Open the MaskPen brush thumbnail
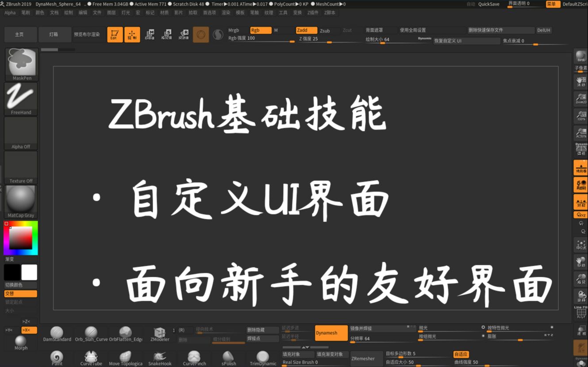 pyautogui.click(x=21, y=65)
